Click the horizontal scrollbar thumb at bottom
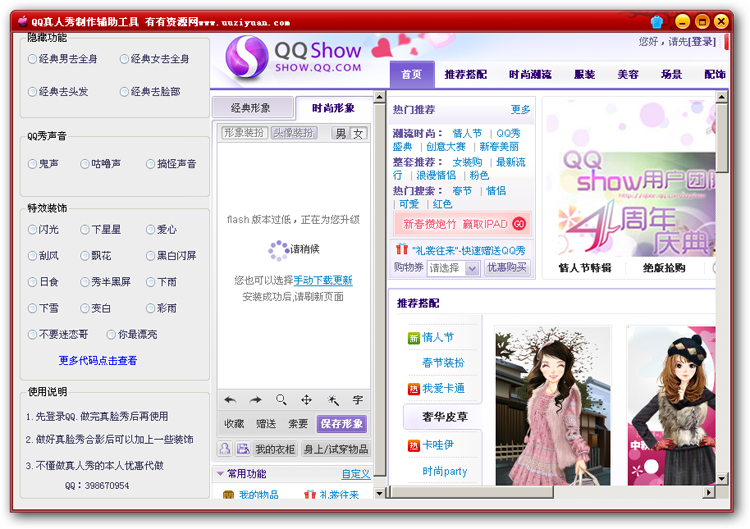The image size is (750, 529). coord(472,492)
